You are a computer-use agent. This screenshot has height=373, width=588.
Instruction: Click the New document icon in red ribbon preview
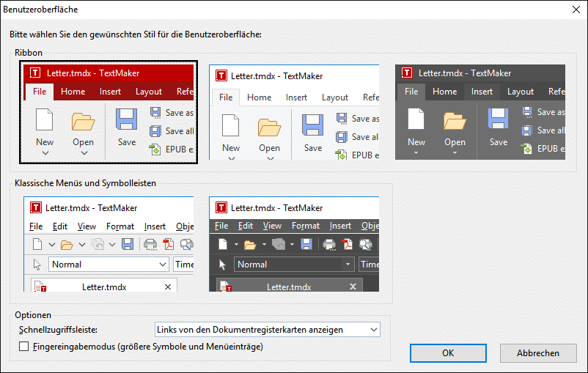(x=44, y=119)
